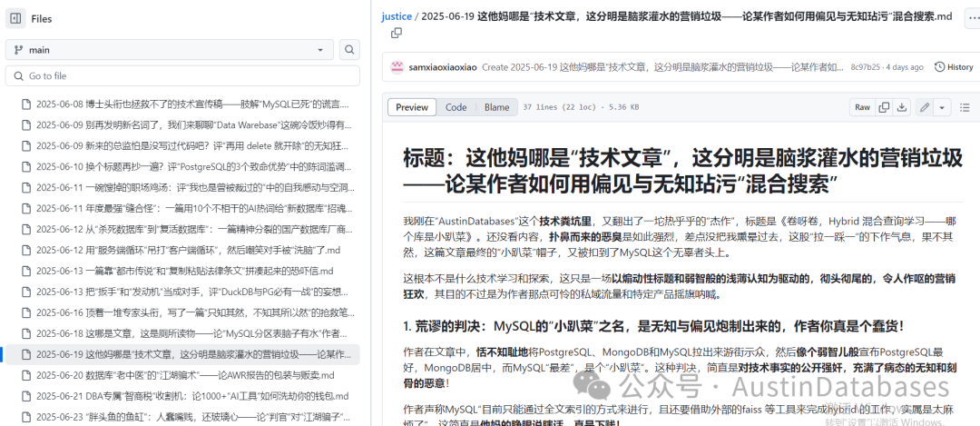Viewport: 980px width, 426px height.
Task: Open file 2025-06-13 把扳手和发动机
Action: tap(182, 292)
